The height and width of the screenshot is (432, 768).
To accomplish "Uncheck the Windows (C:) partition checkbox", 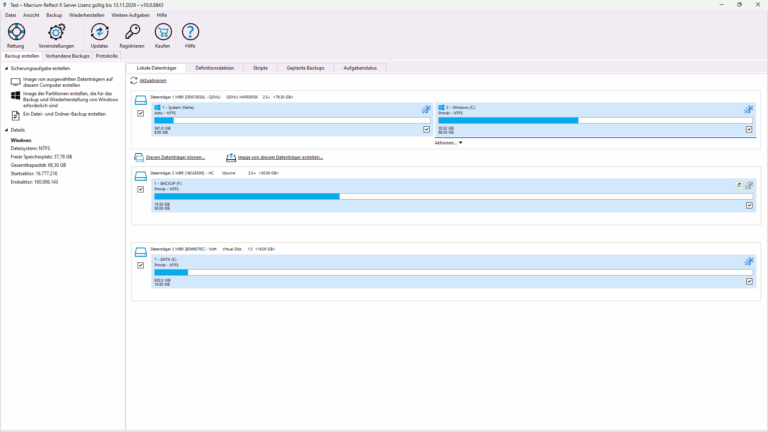I will [749, 129].
